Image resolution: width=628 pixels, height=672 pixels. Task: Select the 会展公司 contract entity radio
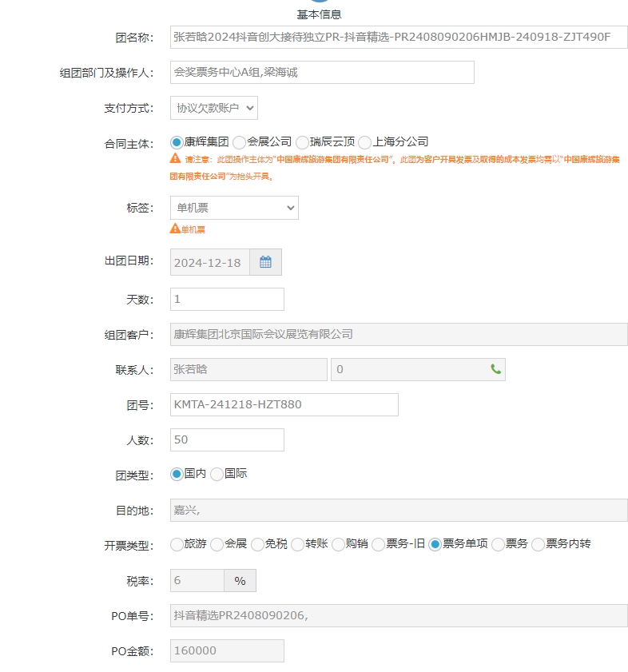tap(239, 142)
